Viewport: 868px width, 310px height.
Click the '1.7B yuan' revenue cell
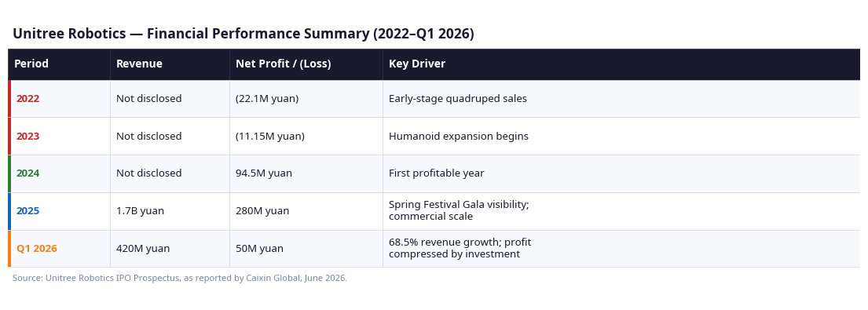(x=170, y=211)
